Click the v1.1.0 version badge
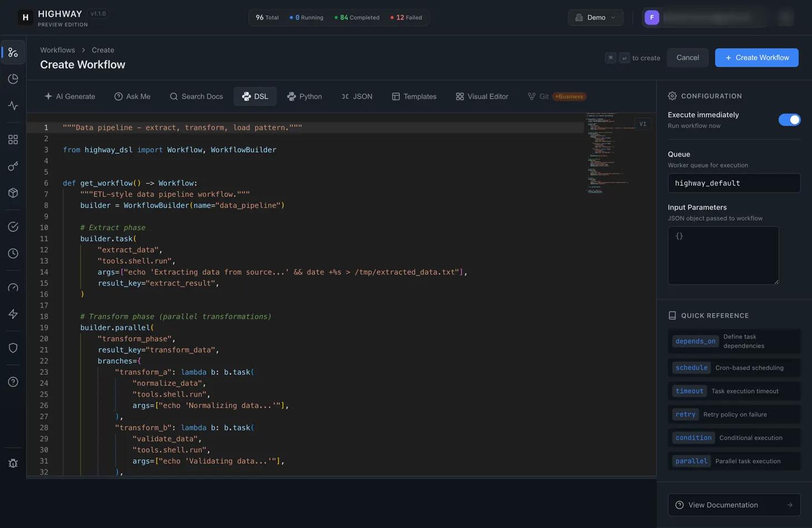The image size is (812, 528). point(98,14)
